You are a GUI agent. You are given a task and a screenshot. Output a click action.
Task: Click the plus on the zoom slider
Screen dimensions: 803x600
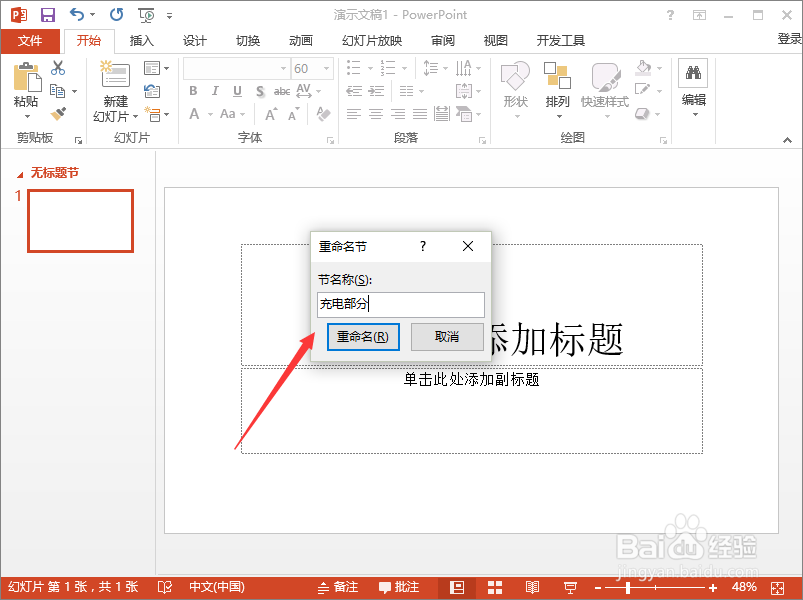point(712,587)
